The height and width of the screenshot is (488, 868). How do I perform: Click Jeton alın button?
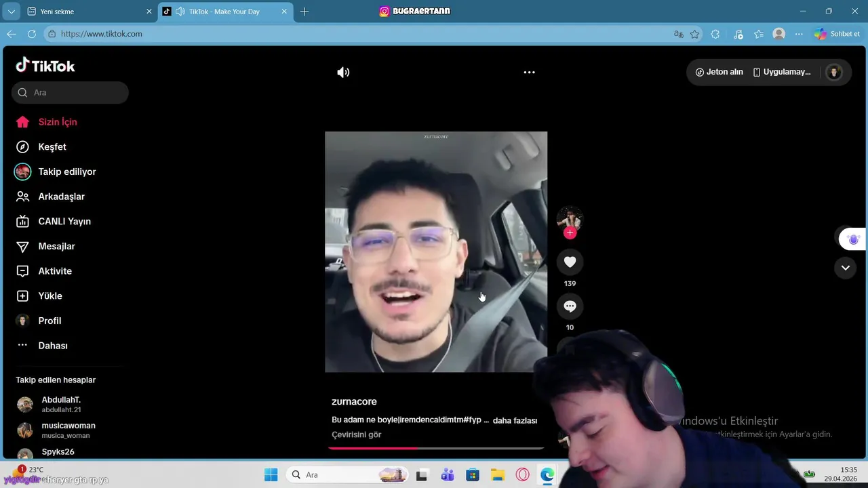[719, 73]
